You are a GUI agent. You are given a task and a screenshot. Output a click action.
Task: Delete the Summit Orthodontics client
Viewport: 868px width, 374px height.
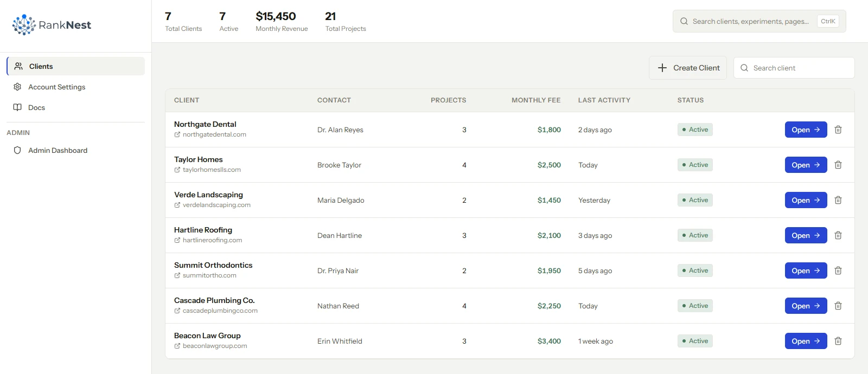pyautogui.click(x=838, y=270)
